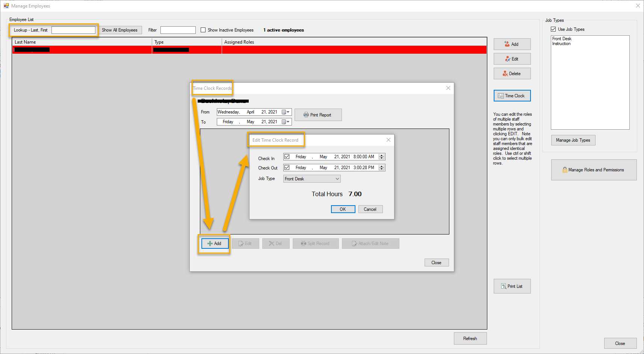Click the Delete employee button
Screen dimensions: 644x354
tap(512, 74)
